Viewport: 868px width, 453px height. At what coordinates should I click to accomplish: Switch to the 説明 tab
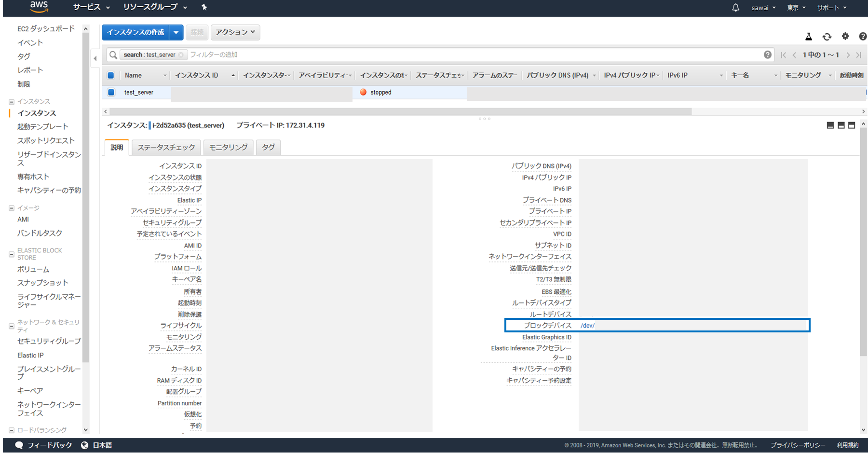pos(117,147)
